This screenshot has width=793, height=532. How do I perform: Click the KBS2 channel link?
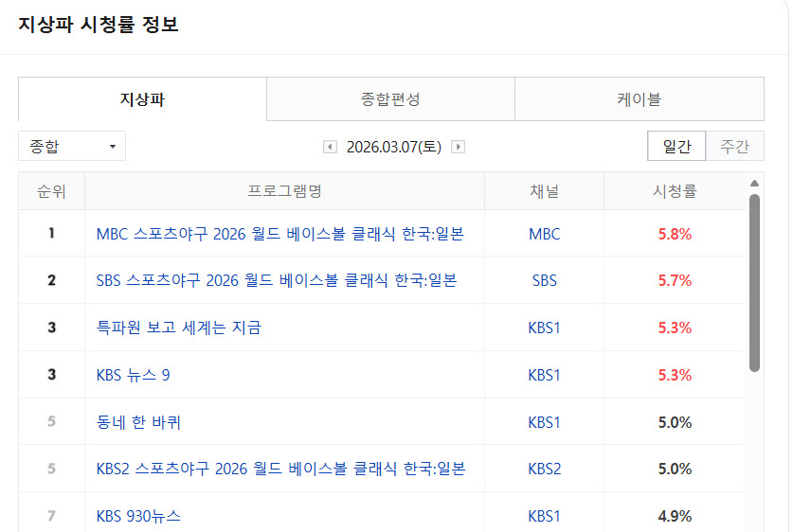click(544, 469)
